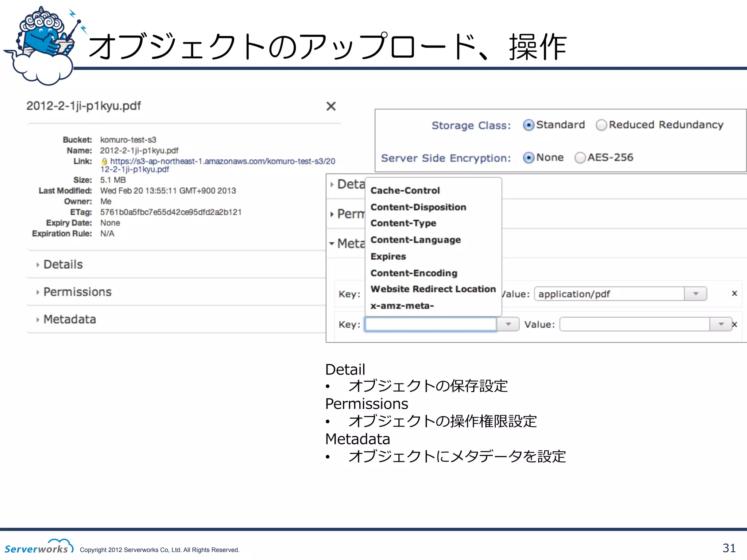This screenshot has width=747, height=560.
Task: Click the slide page number 31
Action: click(729, 548)
